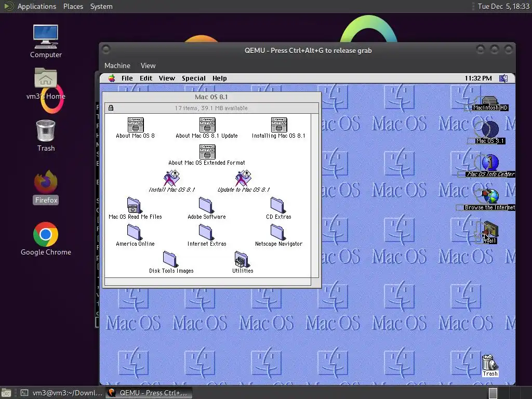Select the America Online folder
Screen dimensions: 532x399
134,232
